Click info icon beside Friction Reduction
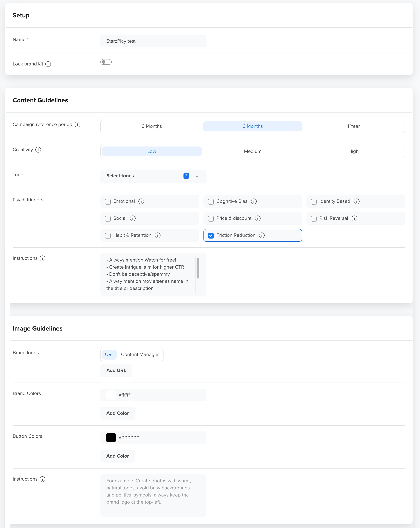The width and height of the screenshot is (420, 528). pos(262,235)
